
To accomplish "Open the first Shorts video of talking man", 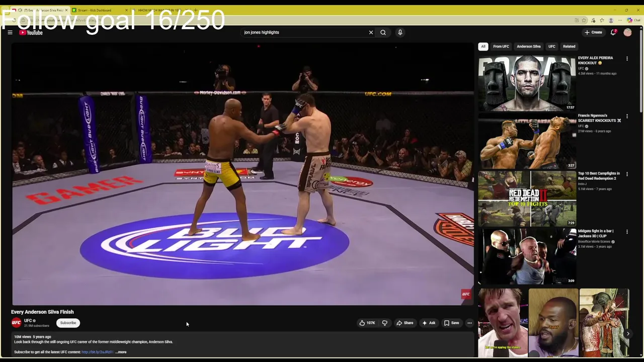I will pyautogui.click(x=503, y=323).
